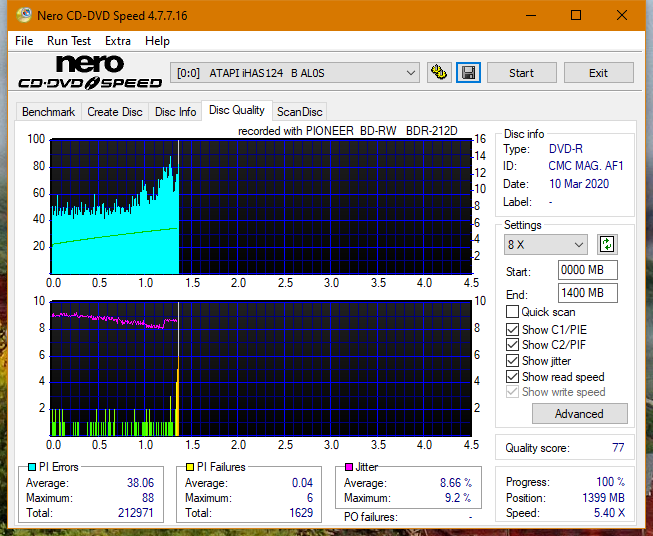The image size is (653, 536).
Task: Uncheck Show C2/PIF checkbox
Action: (x=512, y=345)
